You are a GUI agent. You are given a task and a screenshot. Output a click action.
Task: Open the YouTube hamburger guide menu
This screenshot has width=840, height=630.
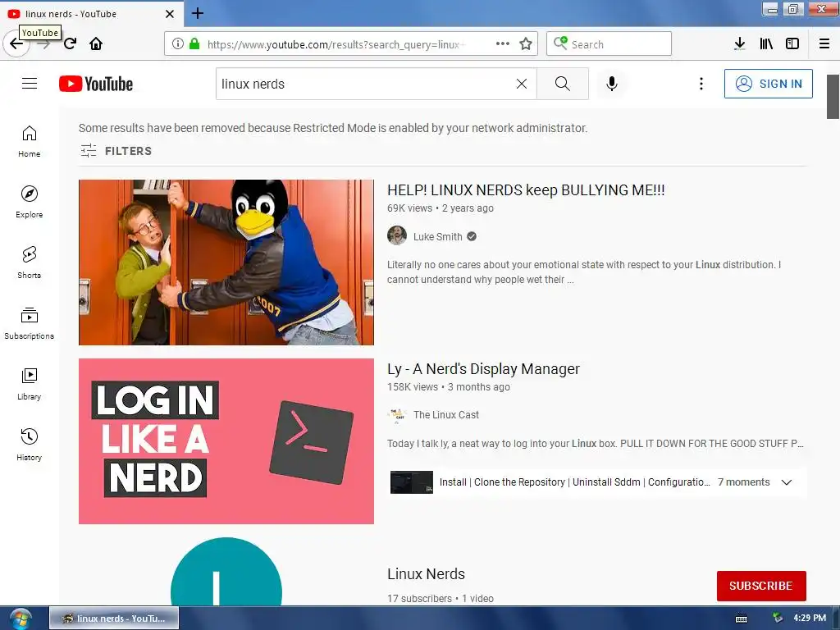(x=30, y=84)
